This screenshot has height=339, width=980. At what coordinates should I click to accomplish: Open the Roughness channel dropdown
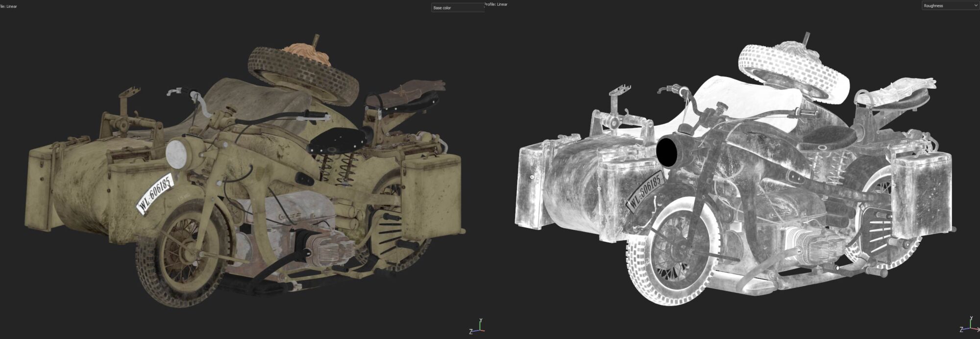tap(950, 5)
